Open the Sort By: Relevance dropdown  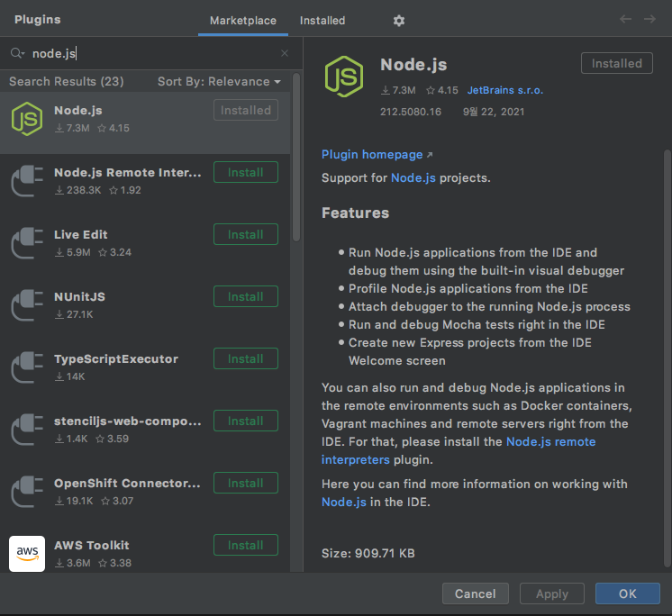tap(219, 81)
